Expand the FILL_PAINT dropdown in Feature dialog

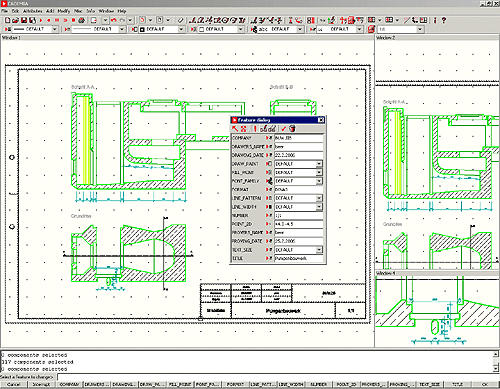[319, 172]
